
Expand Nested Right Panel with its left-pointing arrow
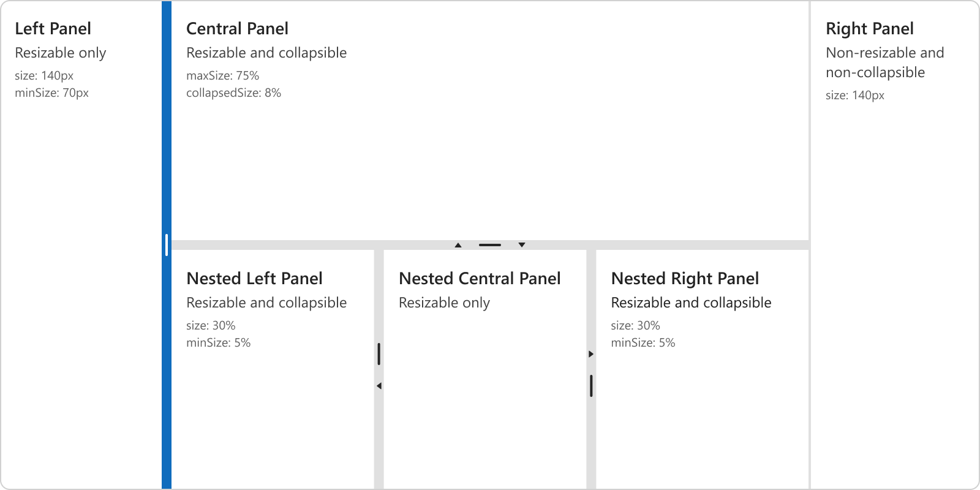(379, 385)
